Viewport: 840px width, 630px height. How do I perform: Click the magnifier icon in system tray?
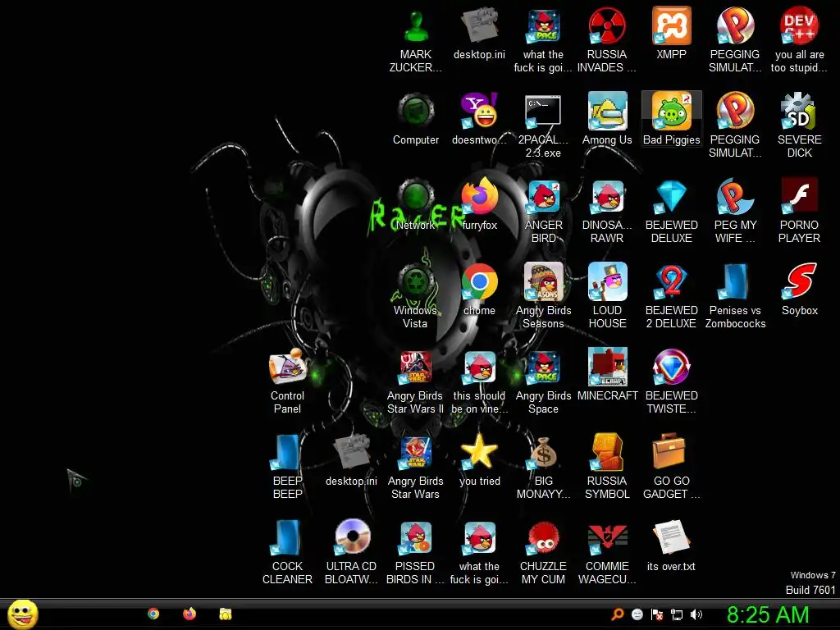(x=617, y=614)
